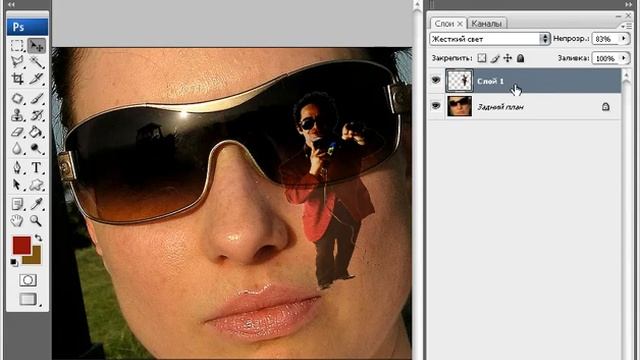Toggle lock image pixels brush icon
Viewport: 640px width, 360px height.
(495, 58)
